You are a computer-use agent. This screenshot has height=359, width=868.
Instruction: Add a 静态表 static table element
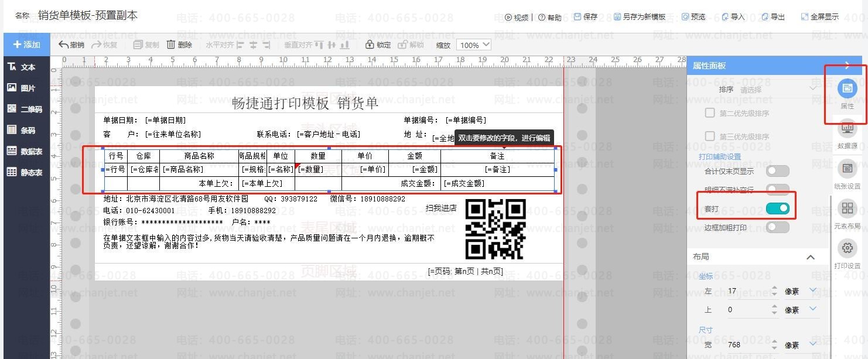[25, 172]
